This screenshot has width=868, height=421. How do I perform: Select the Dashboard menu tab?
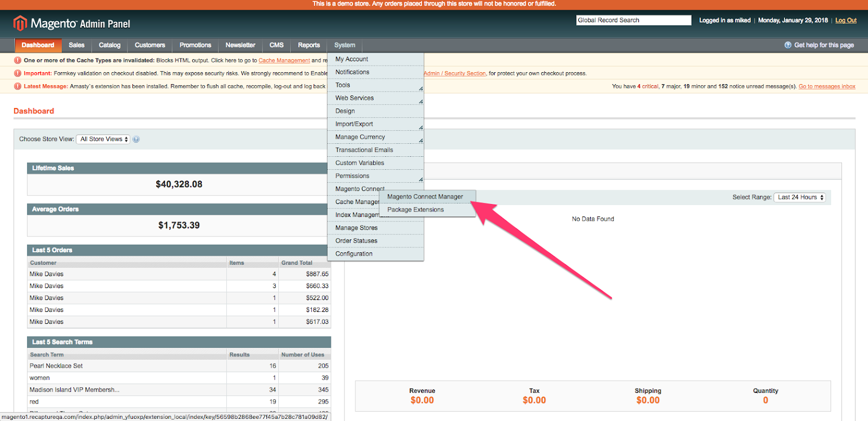click(x=38, y=45)
